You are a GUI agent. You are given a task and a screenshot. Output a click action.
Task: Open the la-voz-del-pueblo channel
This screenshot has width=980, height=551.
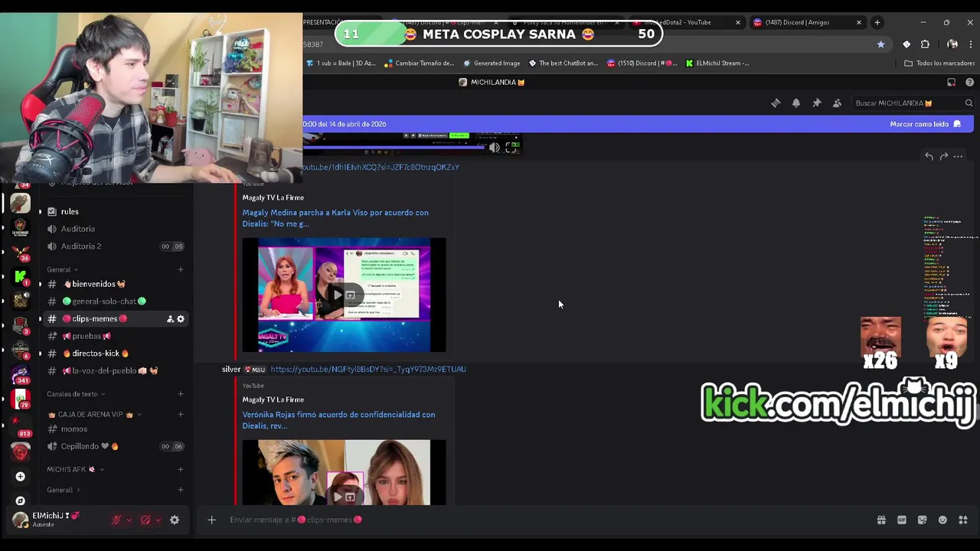coord(115,371)
